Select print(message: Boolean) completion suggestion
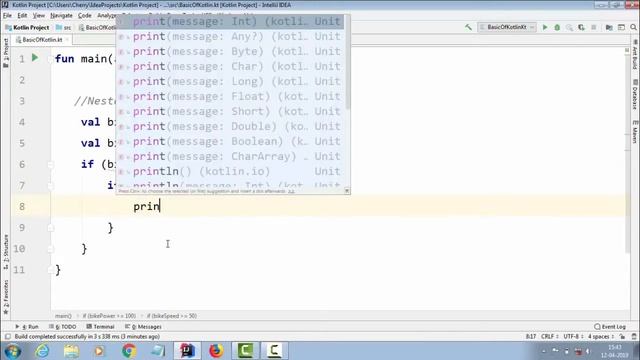Viewport: 640px width, 360px height. point(231,141)
